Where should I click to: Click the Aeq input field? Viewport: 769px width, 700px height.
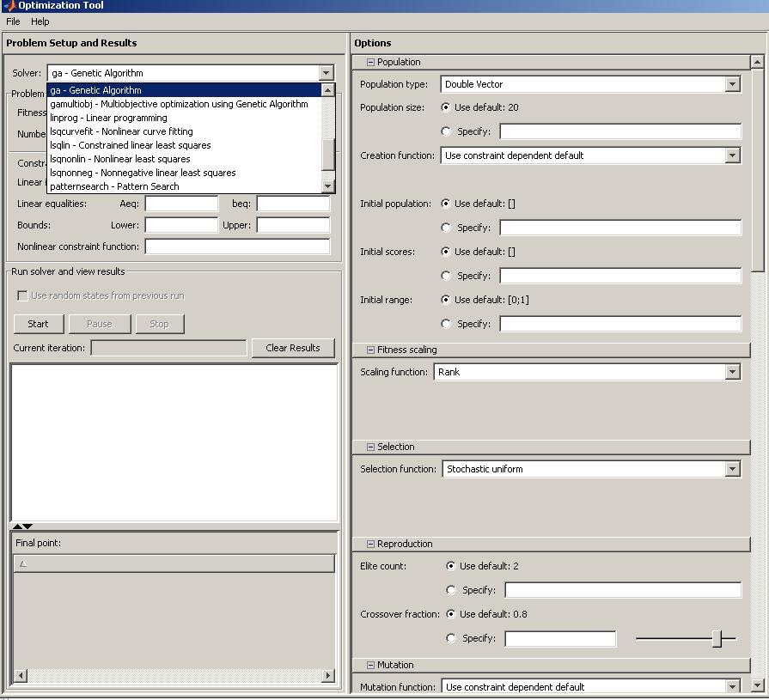(181, 204)
